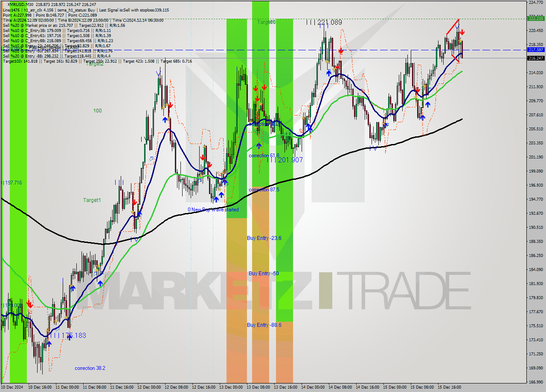The width and height of the screenshot is (546, 392).
Task: Click the 'Sell %20 @ Entry -88: 298.232' line
Action: coord(57,56)
